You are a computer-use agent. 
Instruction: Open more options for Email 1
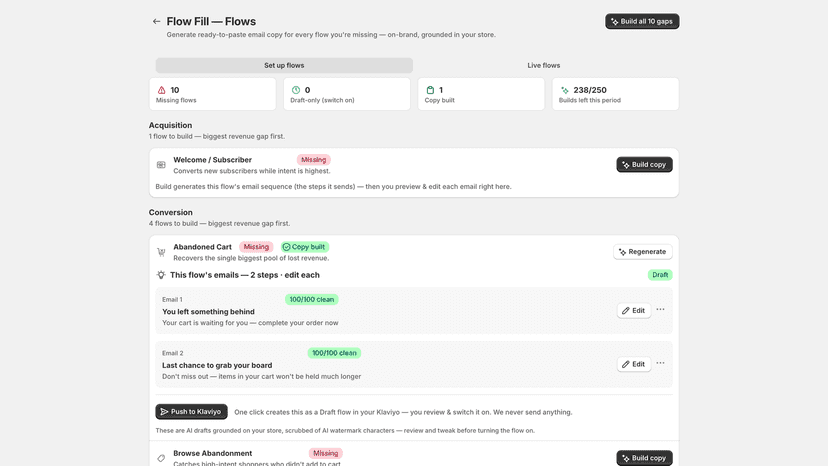[x=661, y=310]
